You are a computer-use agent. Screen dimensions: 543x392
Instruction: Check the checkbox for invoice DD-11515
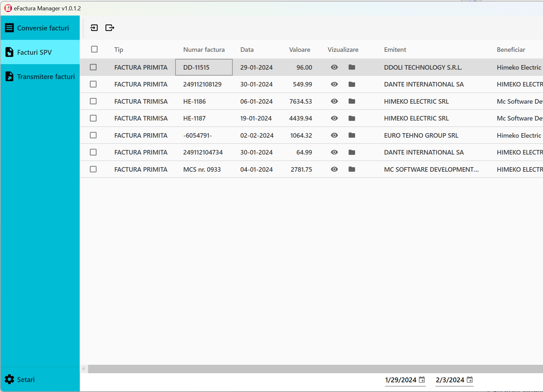click(93, 67)
